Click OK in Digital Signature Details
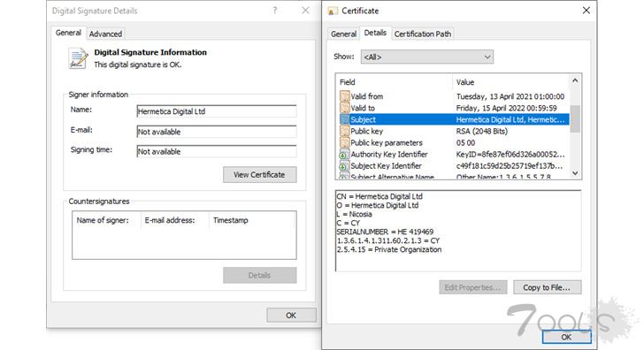Image resolution: width=644 pixels, height=350 pixels. pos(291,316)
